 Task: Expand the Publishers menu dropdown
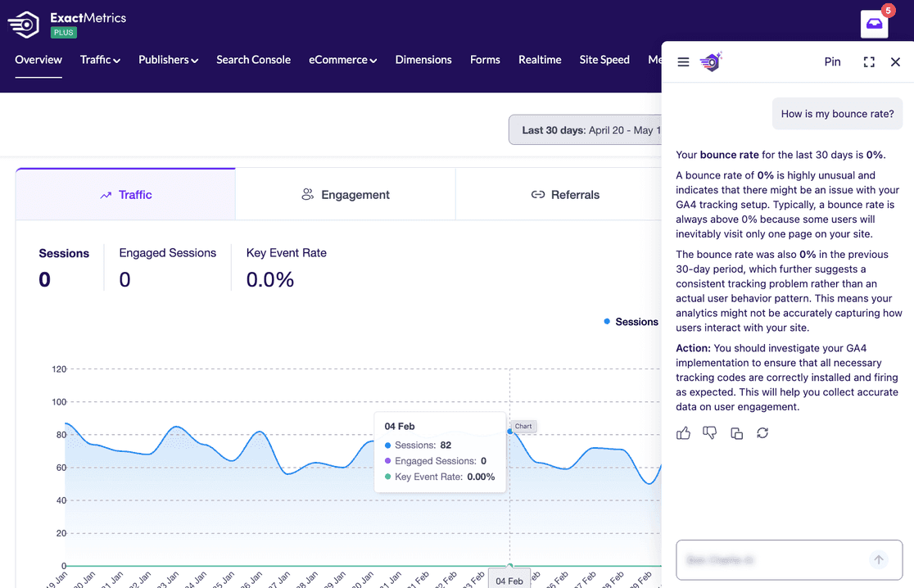point(169,60)
